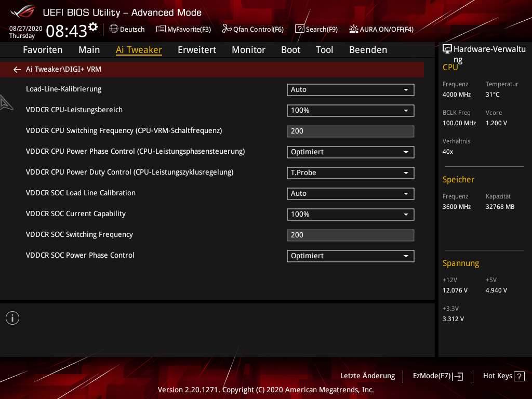Open MyFavorite(F3)
Viewport: 532px width, 399px height.
tap(183, 29)
